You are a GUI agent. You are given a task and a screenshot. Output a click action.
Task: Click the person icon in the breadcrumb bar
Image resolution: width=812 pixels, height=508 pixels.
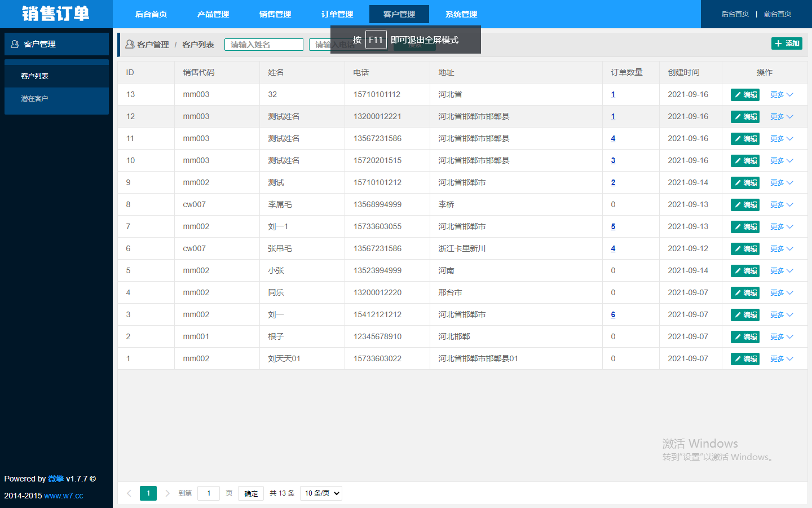tap(130, 44)
